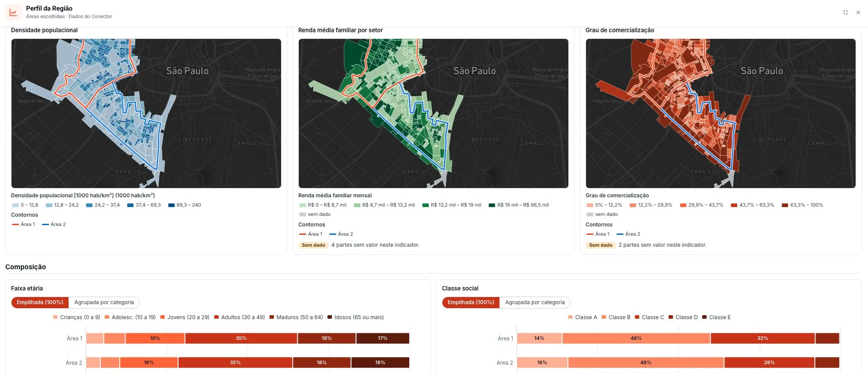
Task: Select the 24,2 – 37,4 density legend entry
Action: [103, 205]
